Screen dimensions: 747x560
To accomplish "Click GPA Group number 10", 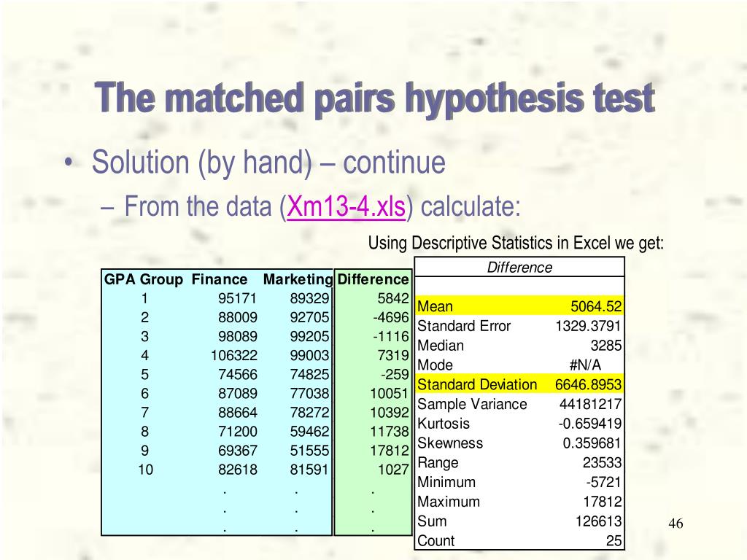I will 145,470.
